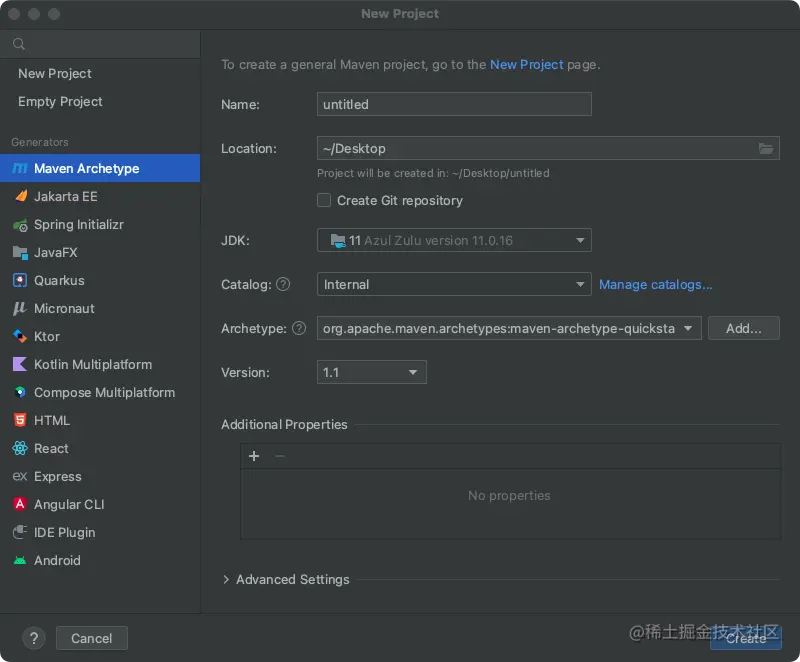Select Empty Project in sidebar

point(100,101)
